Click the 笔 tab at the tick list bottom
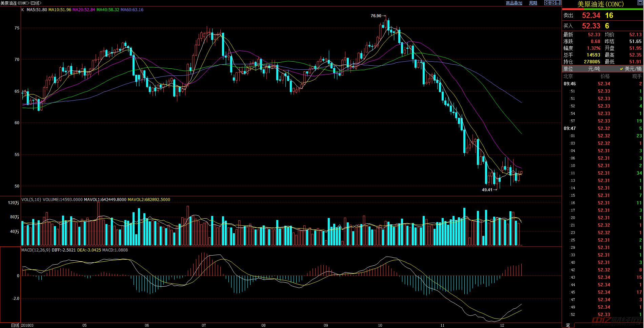The width and height of the screenshot is (644, 328). point(568,325)
